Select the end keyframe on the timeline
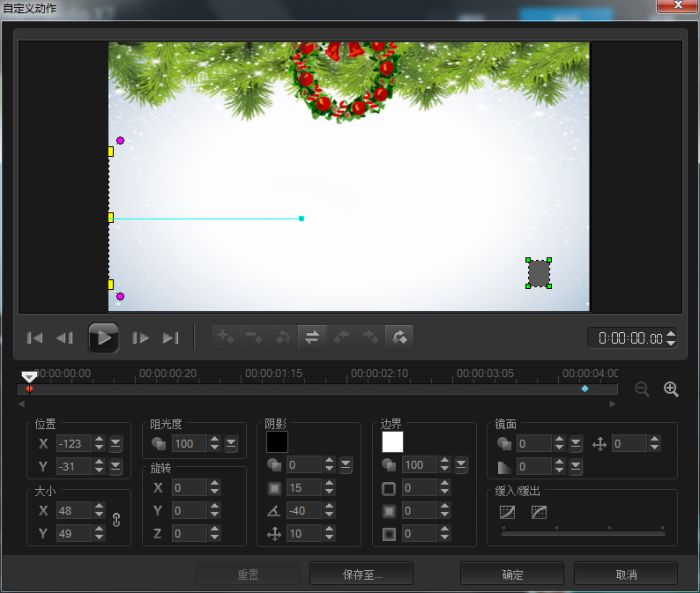The image size is (700, 593). [585, 388]
